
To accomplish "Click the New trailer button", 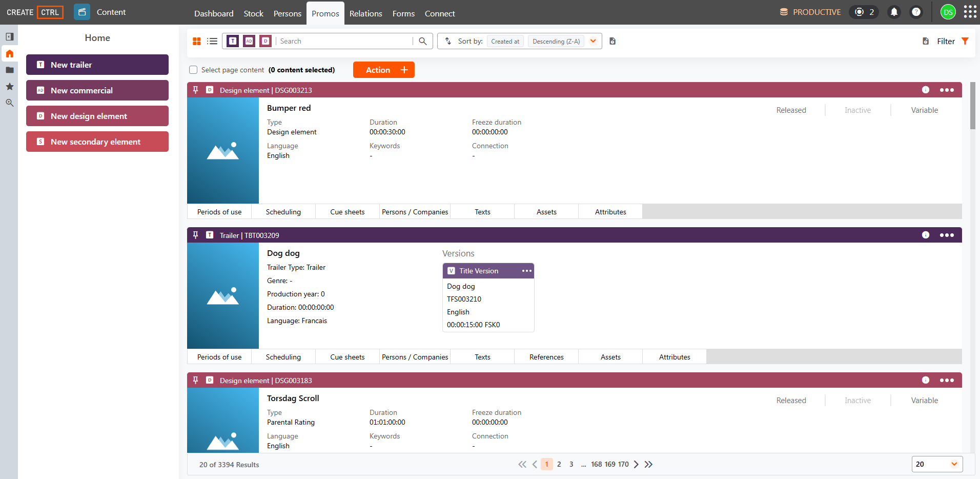I will [x=97, y=65].
